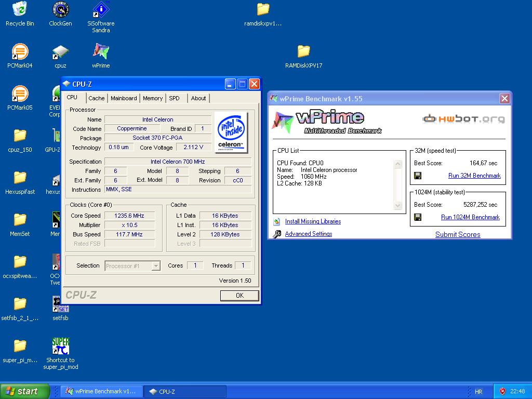Viewport: 532px width, 399px height.
Task: Select the super_pi_m folder icon
Action: 20,351
